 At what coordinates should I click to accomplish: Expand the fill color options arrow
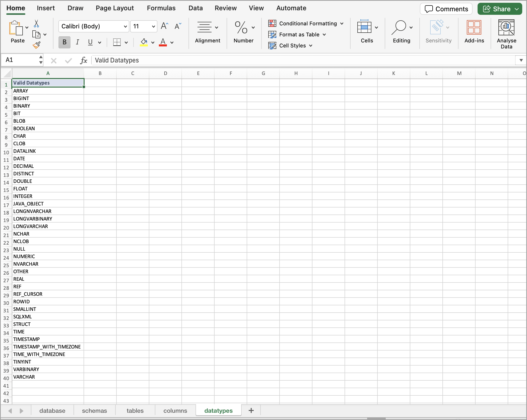(x=153, y=42)
